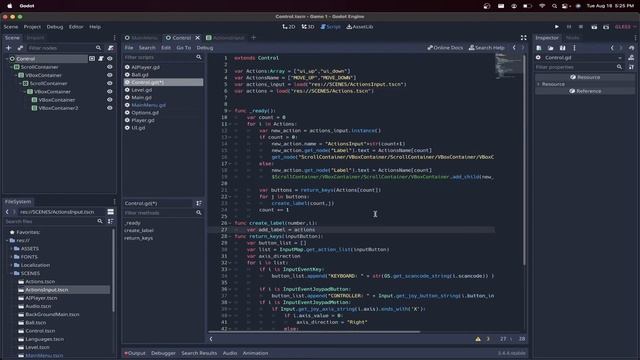This screenshot has height=360, width=640.
Task: Toggle visibility of the nested ScrollContainer node
Action: 109,83
